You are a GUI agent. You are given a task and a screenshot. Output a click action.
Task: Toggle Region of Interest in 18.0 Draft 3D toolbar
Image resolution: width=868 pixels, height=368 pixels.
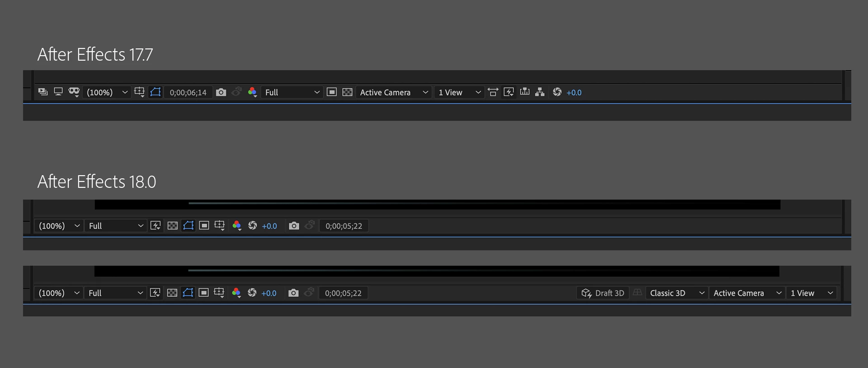click(203, 292)
